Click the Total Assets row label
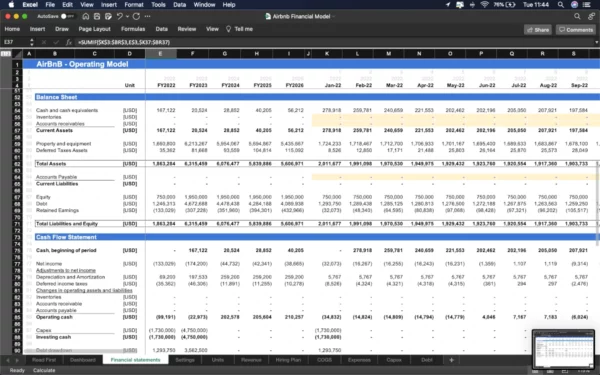 (x=51, y=164)
